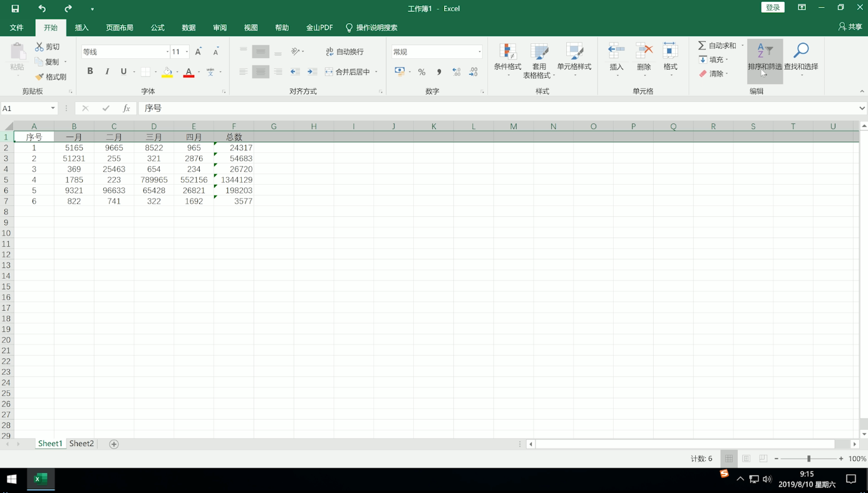Apply cell borders icon
868x493 pixels.
coord(145,72)
